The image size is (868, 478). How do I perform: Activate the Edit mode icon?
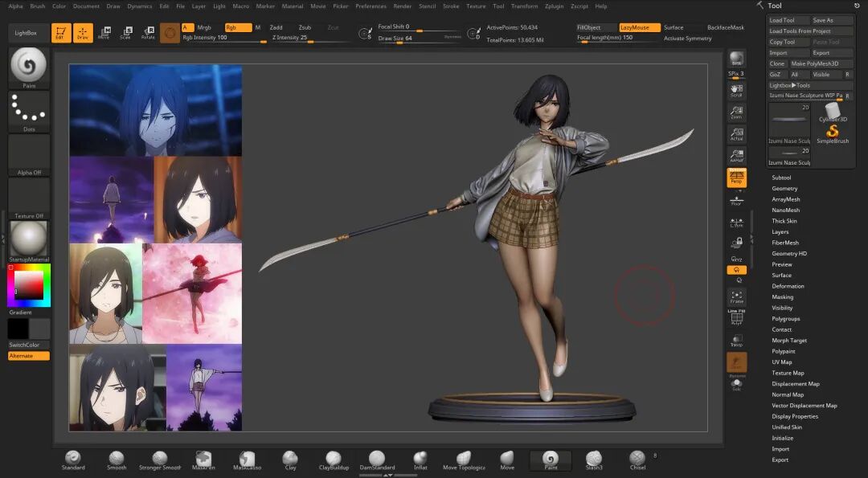click(61, 33)
